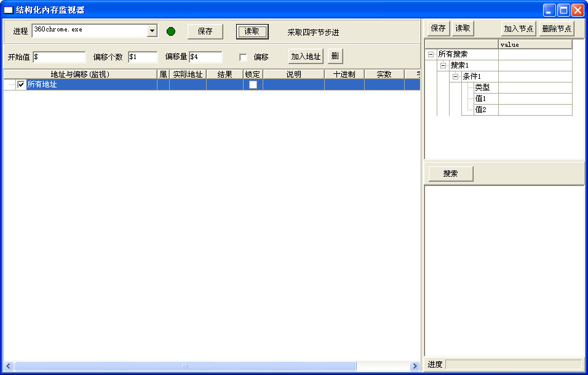Click the green status circle indicator

click(x=171, y=31)
